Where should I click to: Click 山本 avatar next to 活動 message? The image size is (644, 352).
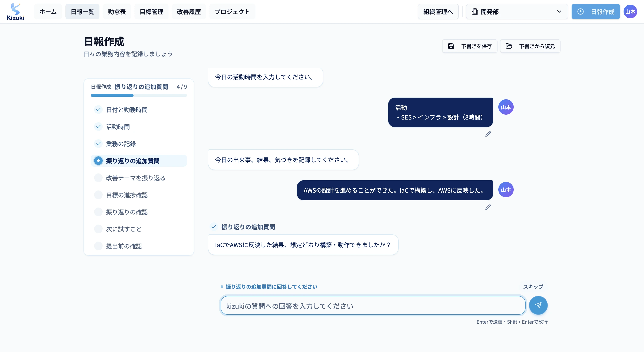506,107
